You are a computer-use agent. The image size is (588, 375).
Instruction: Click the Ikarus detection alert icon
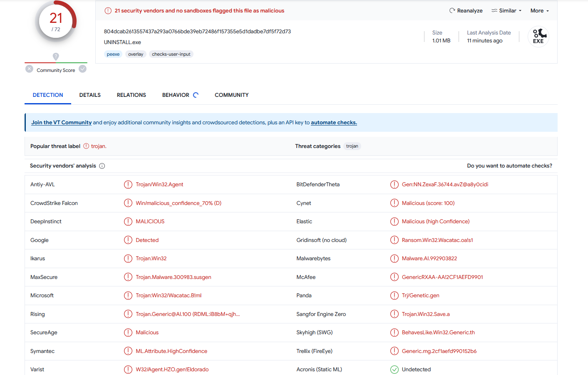tap(128, 259)
